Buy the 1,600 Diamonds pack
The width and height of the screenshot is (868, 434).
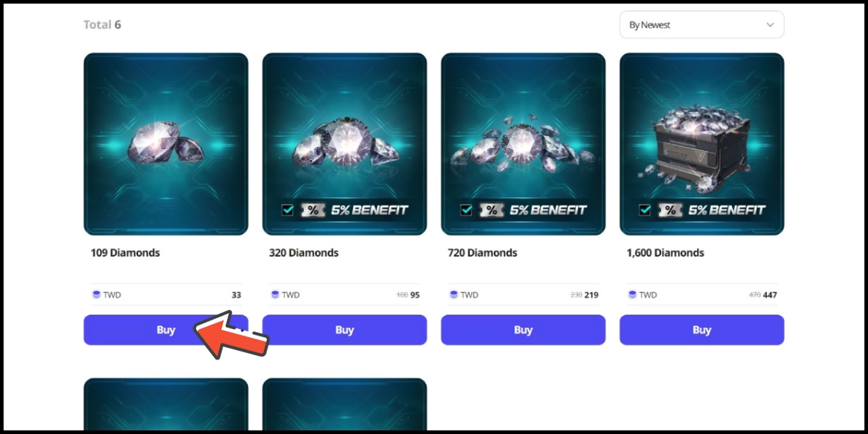point(702,330)
